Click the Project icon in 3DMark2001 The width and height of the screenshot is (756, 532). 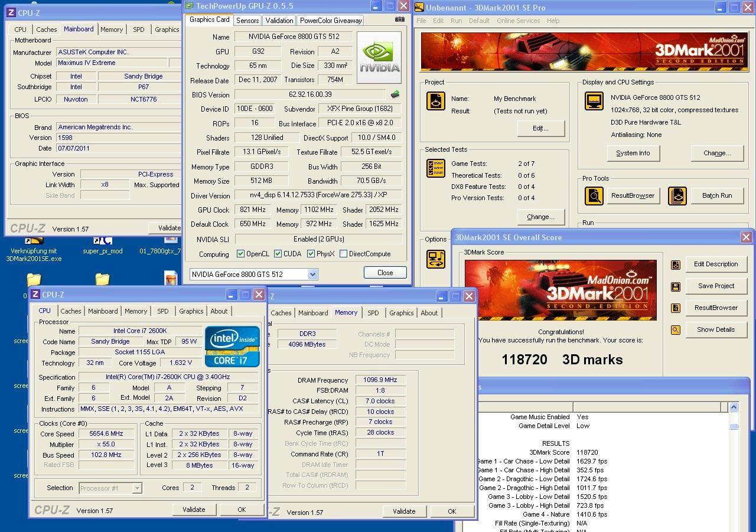click(x=436, y=101)
